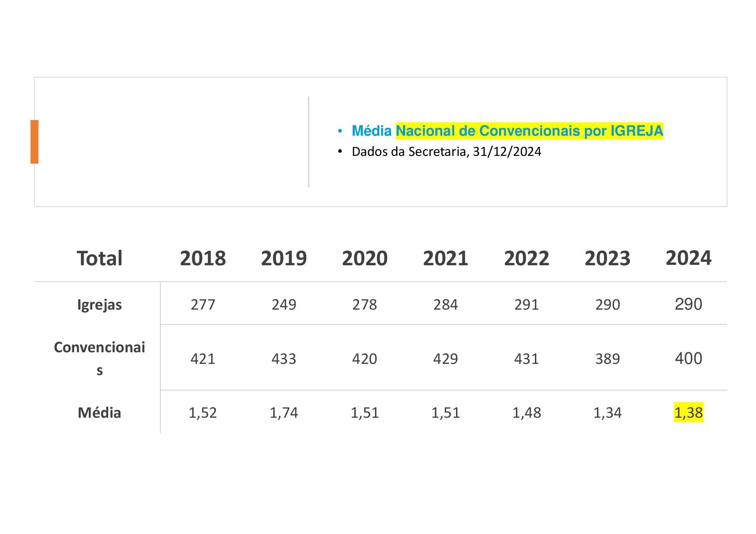Viewport: 756px width, 534px height.
Task: Click Igrejas value 249
Action: coord(284,305)
